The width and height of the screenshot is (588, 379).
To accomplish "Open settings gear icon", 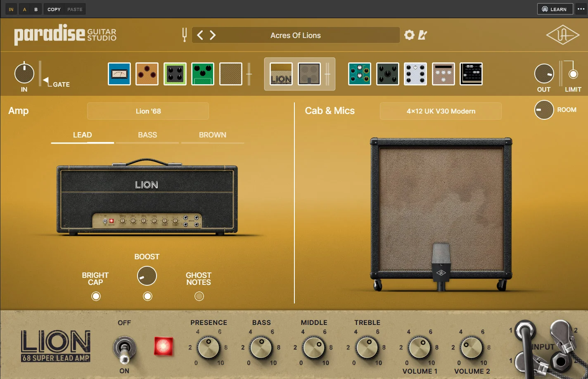I will [409, 35].
